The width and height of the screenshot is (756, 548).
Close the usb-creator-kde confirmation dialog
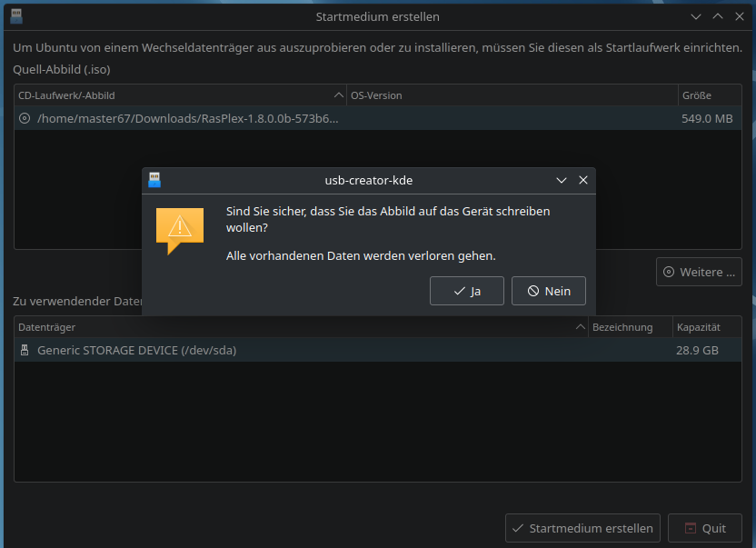click(x=583, y=180)
